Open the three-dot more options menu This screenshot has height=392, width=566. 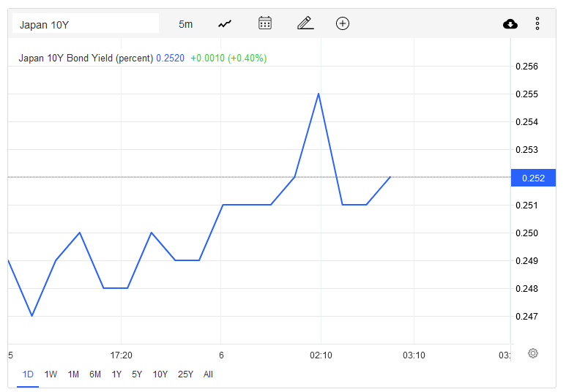537,23
